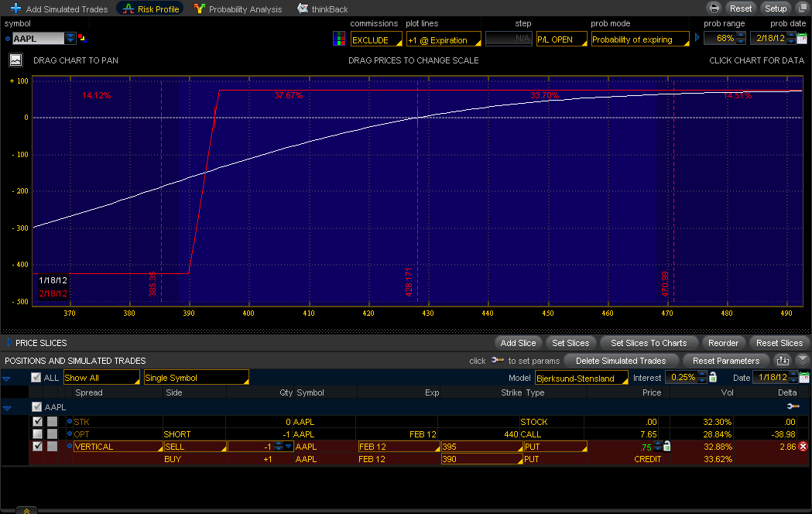The width and height of the screenshot is (812, 514).
Task: Click the AAPL symbol input field
Action: pyautogui.click(x=39, y=38)
